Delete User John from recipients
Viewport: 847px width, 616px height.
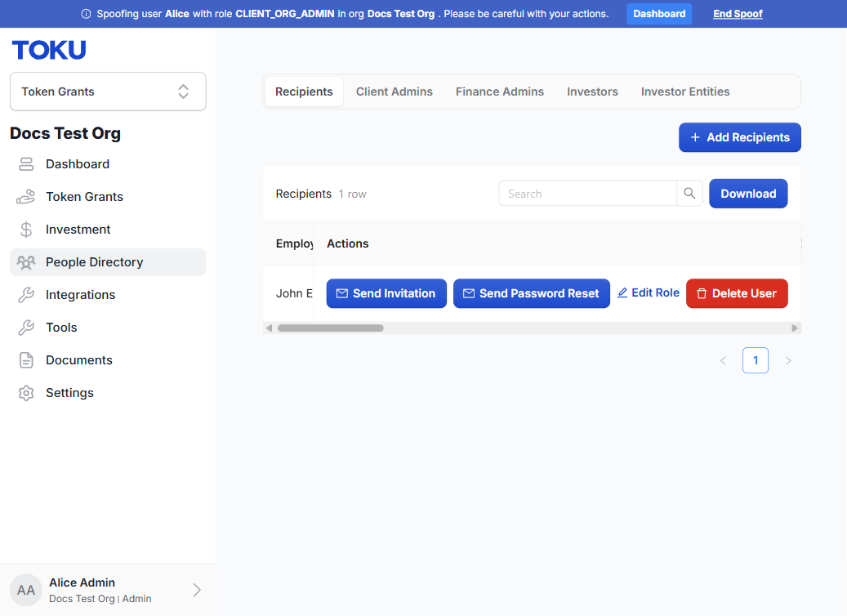[737, 293]
